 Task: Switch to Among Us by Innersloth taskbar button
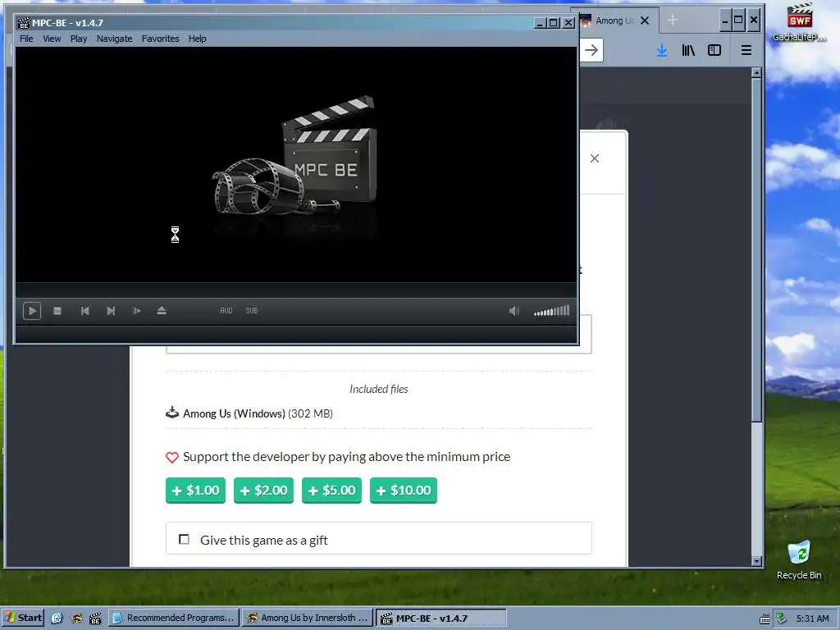tap(307, 619)
